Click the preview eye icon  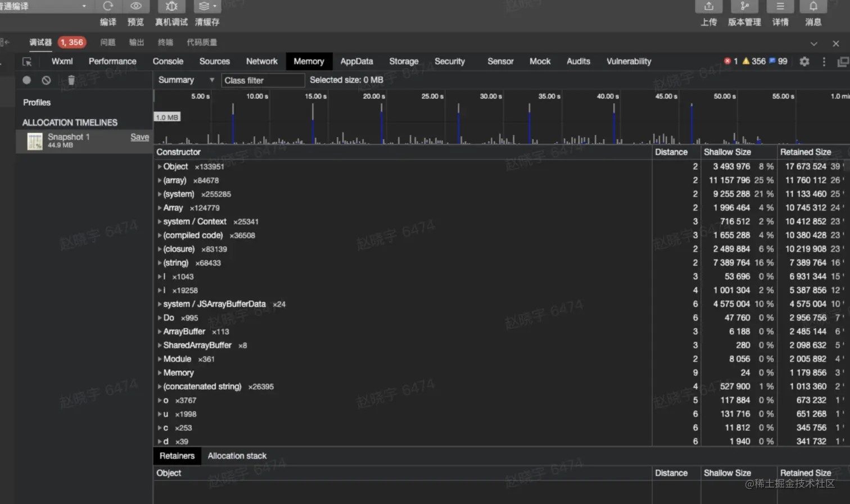click(x=136, y=6)
